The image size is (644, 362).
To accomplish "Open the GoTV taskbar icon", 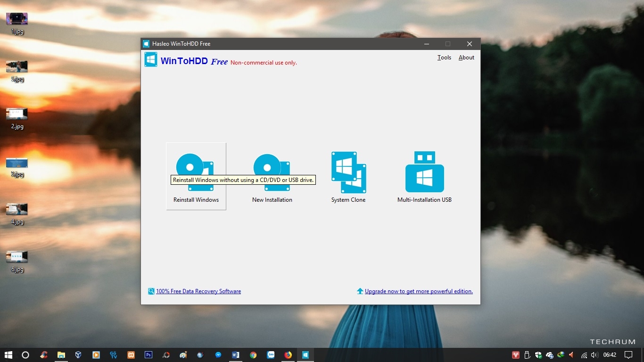I will [114, 355].
